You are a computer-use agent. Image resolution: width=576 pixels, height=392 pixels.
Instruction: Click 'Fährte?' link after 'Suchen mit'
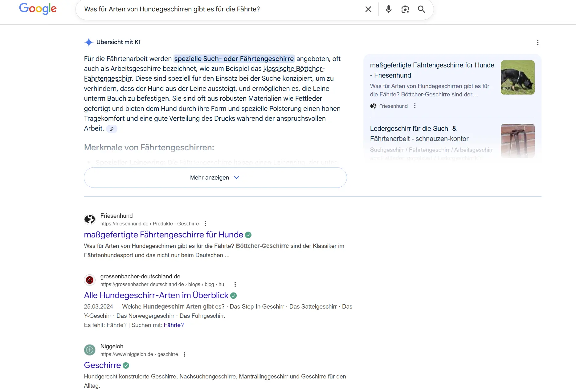click(174, 325)
